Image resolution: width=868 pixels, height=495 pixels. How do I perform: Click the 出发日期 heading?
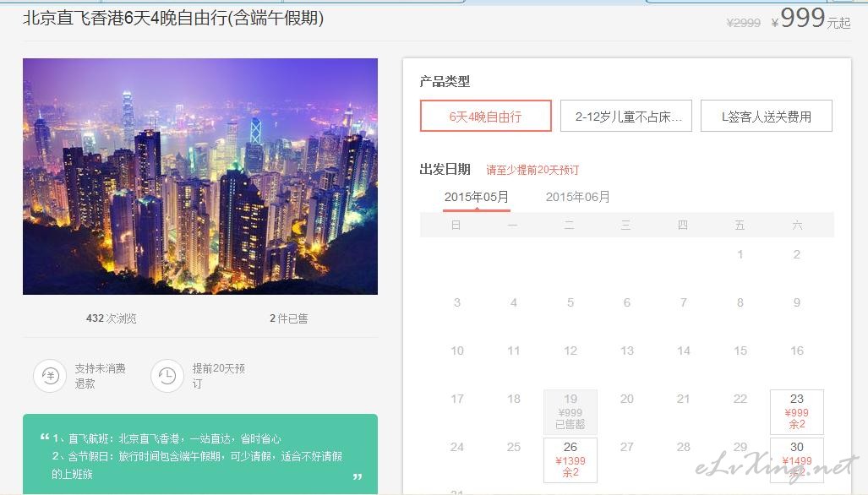pos(445,169)
